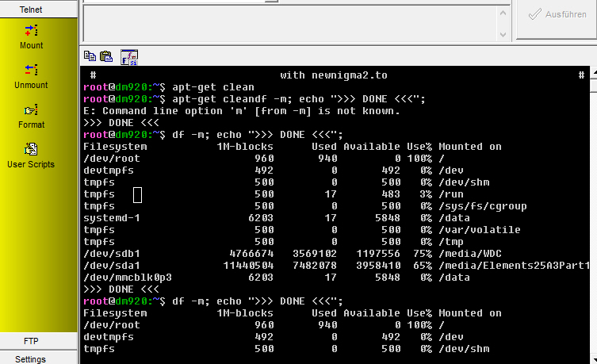This screenshot has height=364, width=597.
Task: Click the 'with newnigma2.to' banner text
Action: pyautogui.click(x=334, y=75)
